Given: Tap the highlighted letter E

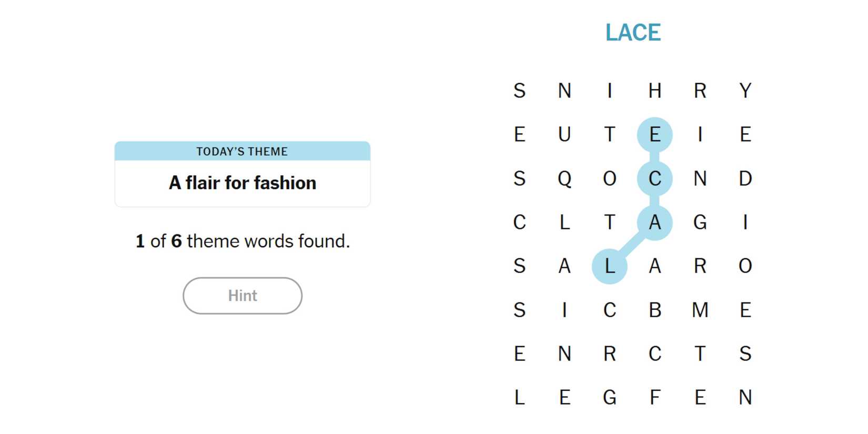Looking at the screenshot, I should pyautogui.click(x=654, y=135).
